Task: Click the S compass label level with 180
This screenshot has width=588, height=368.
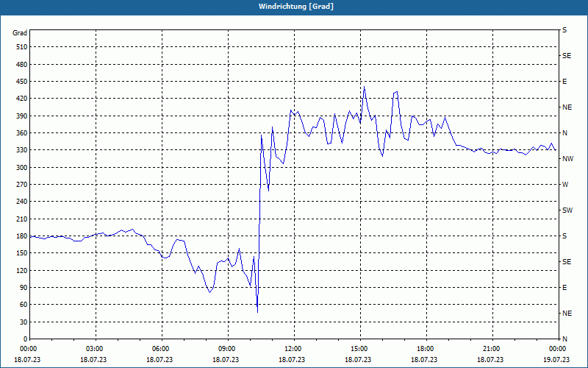Action: 564,236
